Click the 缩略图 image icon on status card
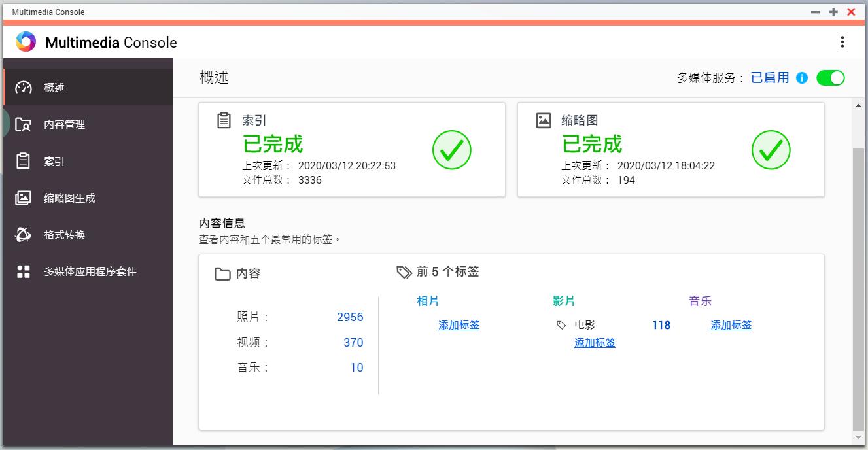Screen dimensions: 868x450 543,120
